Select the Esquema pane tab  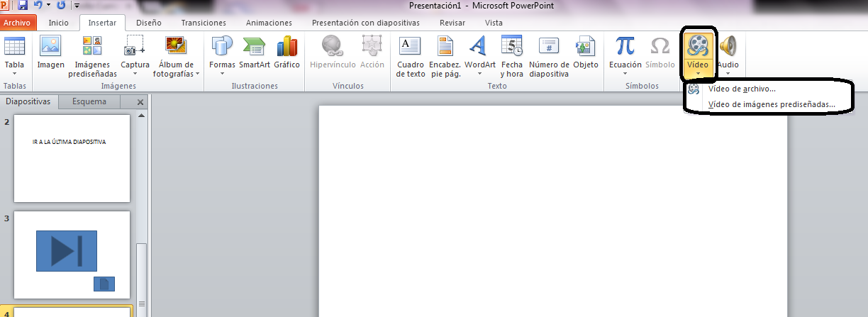pyautogui.click(x=89, y=101)
